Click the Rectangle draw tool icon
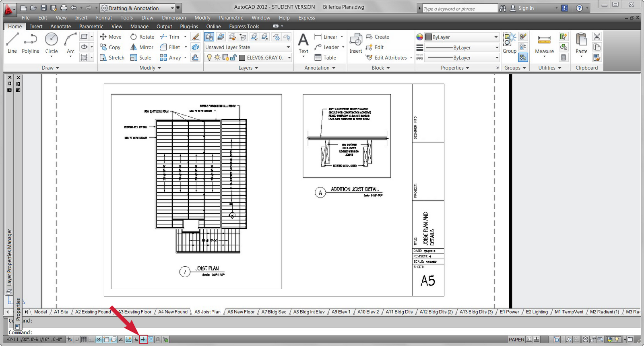Viewport: 644px width, 346px height. pos(84,37)
